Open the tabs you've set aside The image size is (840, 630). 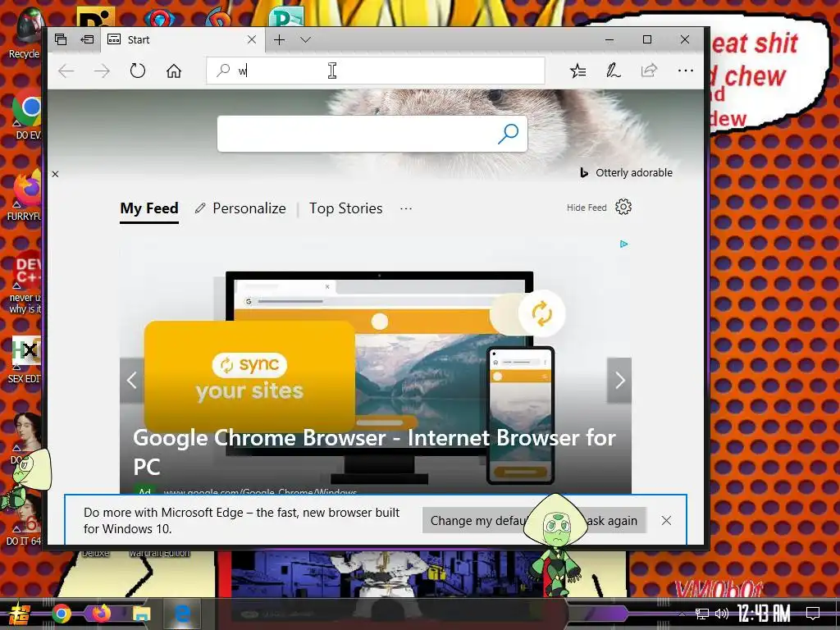(x=61, y=39)
